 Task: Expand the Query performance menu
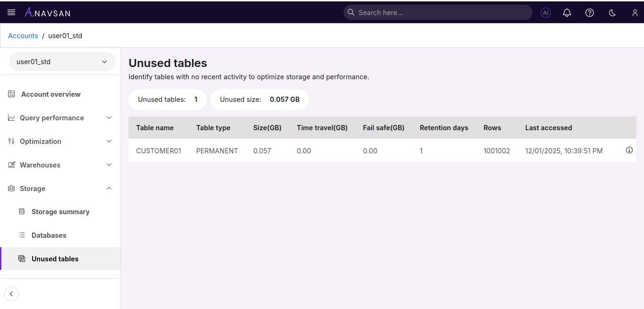[109, 117]
